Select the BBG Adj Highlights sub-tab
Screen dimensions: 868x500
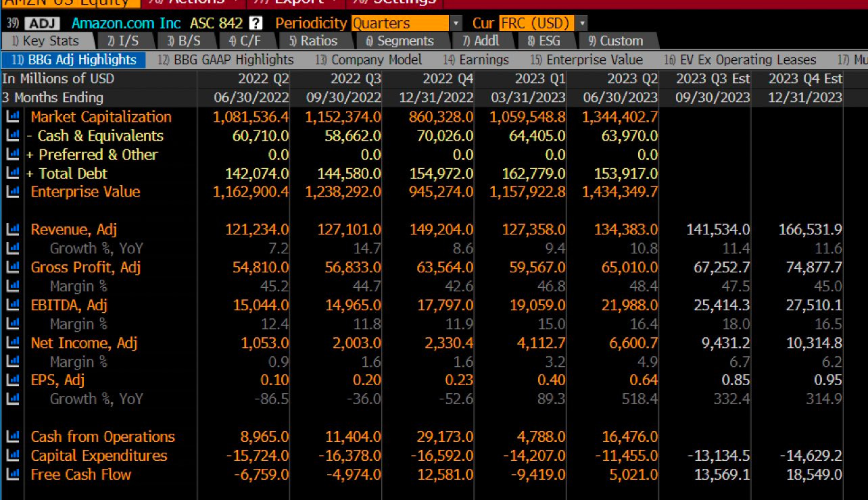[74, 60]
